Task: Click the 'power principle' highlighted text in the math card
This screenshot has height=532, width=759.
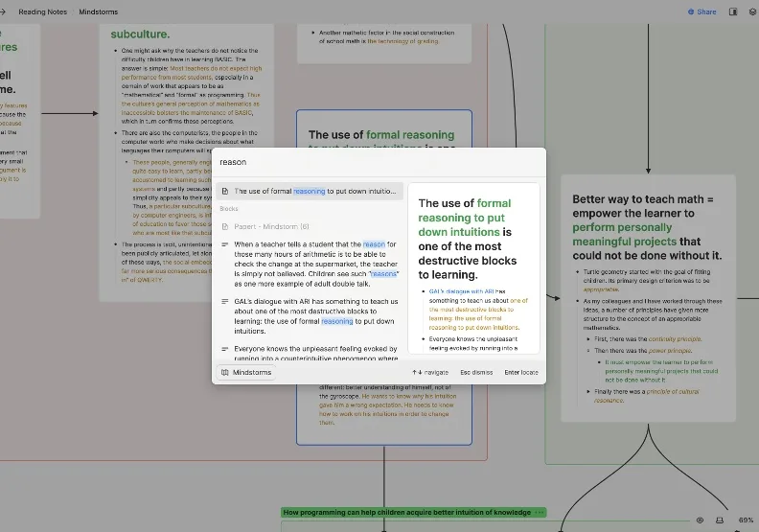Action: (x=670, y=351)
